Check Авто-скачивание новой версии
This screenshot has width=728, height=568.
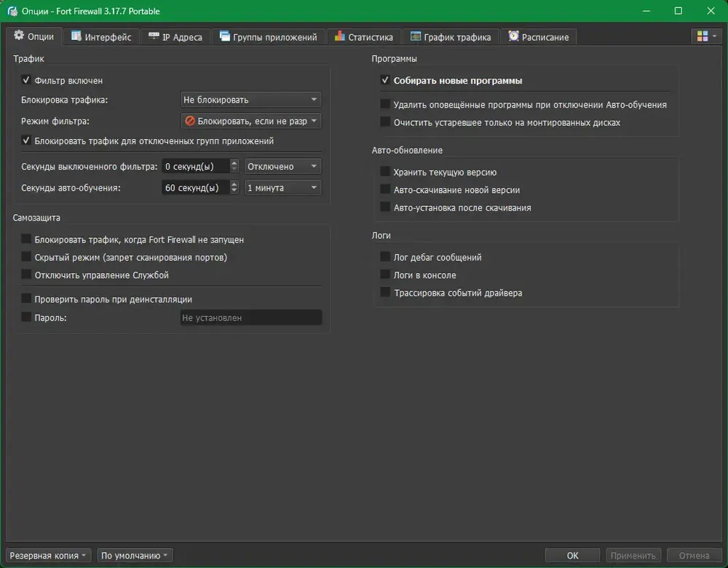385,189
